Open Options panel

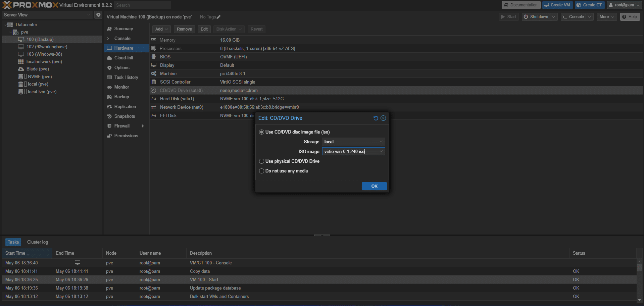[x=127, y=67]
